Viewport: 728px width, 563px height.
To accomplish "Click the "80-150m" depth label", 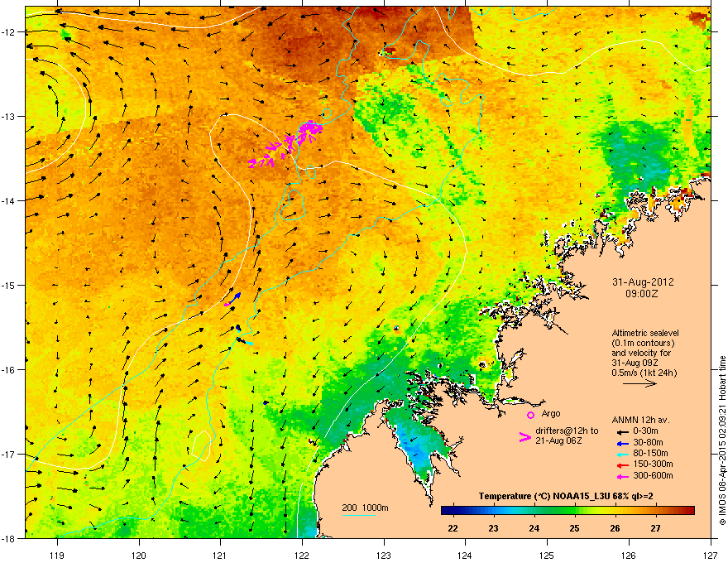I will click(650, 454).
